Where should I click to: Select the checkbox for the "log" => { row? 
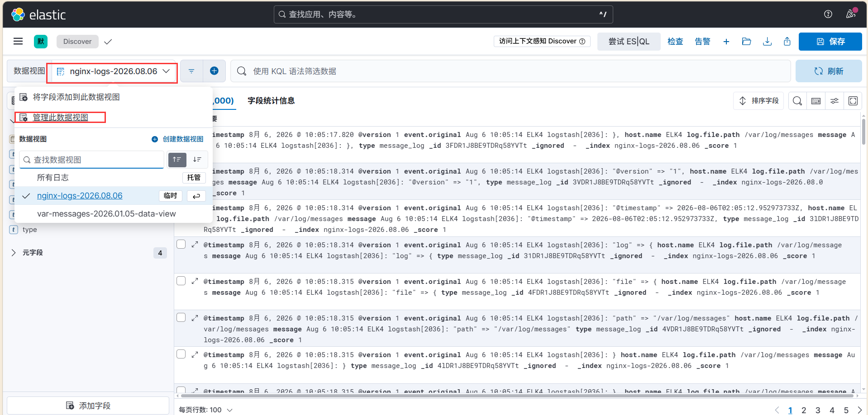pos(181,244)
